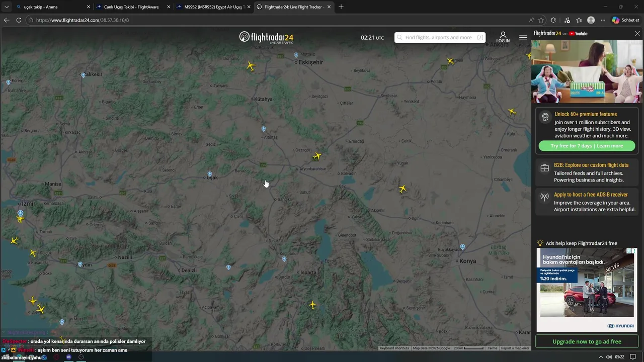Click the Kütahya city label on map
This screenshot has height=362, width=644.
pyautogui.click(x=263, y=99)
